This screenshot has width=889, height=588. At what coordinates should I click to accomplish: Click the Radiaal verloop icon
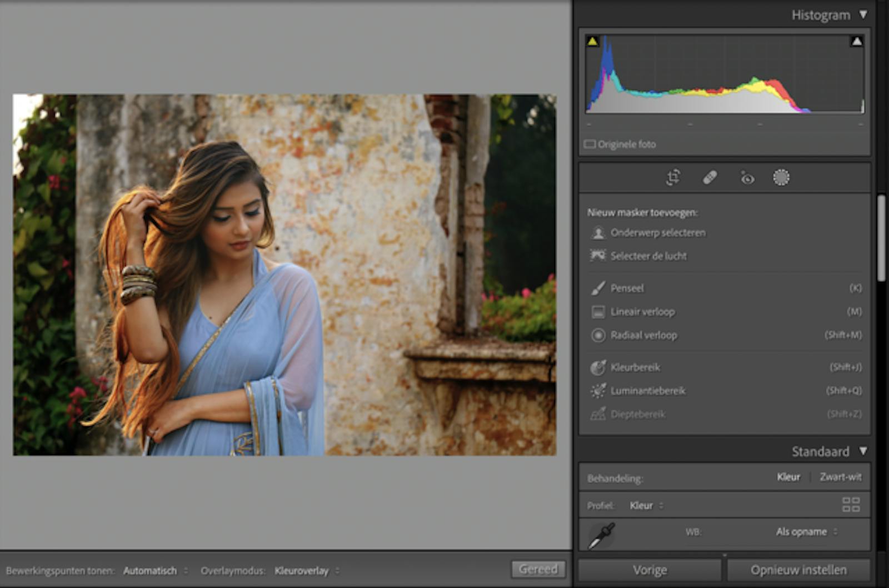pyautogui.click(x=598, y=335)
